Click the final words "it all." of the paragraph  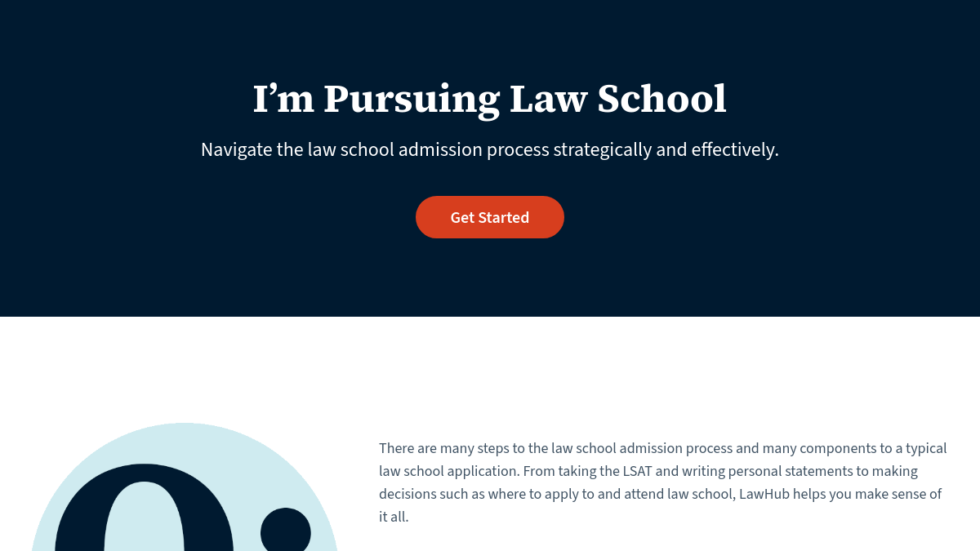394,517
